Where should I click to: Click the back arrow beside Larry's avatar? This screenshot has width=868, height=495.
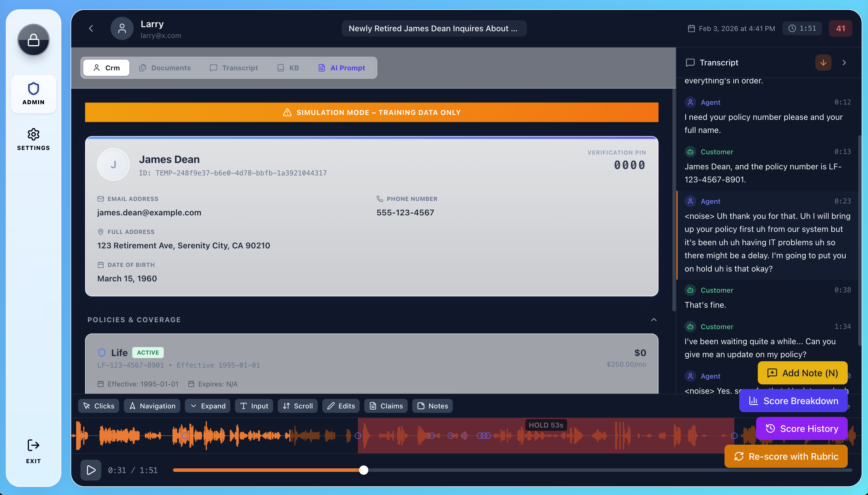[91, 28]
